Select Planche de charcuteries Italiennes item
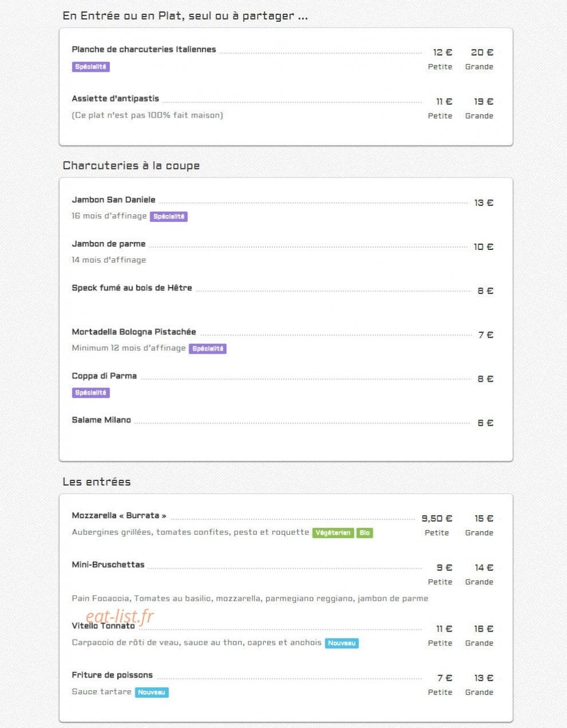567x728 pixels. (144, 49)
